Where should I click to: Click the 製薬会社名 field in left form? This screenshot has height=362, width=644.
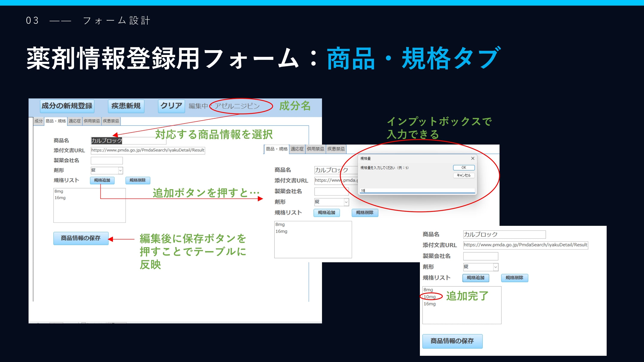coord(107,160)
